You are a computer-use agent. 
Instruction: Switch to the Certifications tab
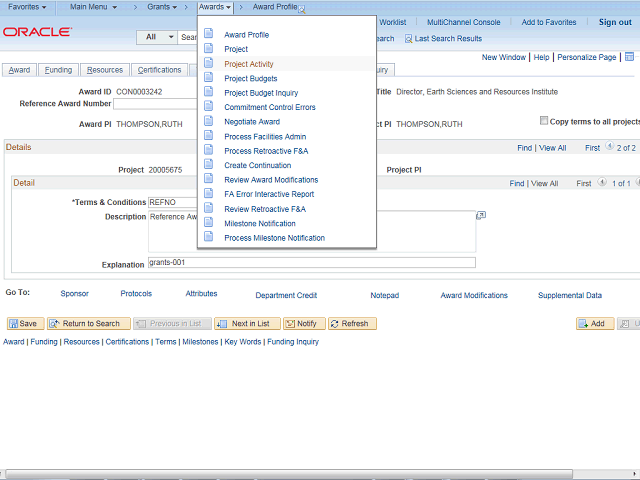click(159, 70)
